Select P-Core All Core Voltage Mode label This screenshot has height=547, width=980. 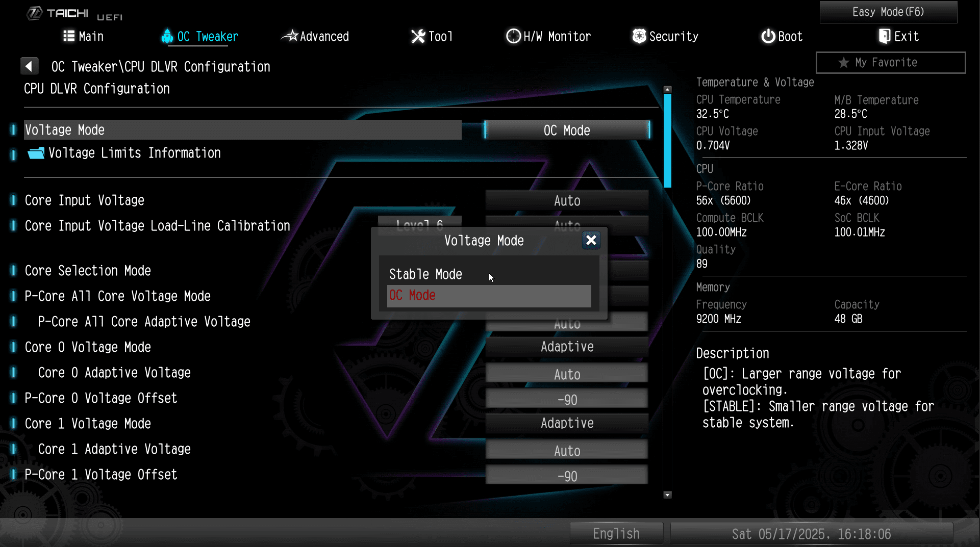117,296
